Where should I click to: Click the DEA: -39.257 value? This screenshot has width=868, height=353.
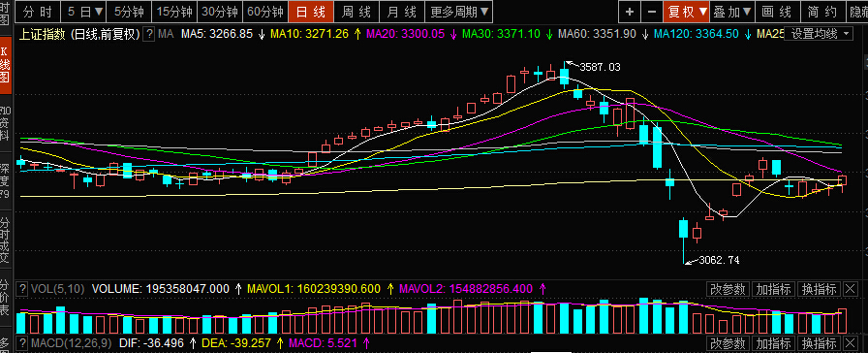coord(235,343)
